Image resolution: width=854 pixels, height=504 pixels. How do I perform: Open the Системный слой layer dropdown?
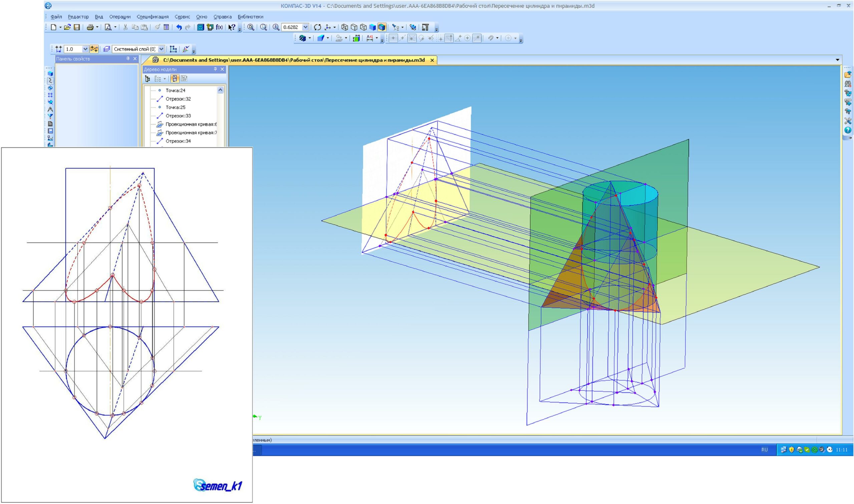pos(161,49)
